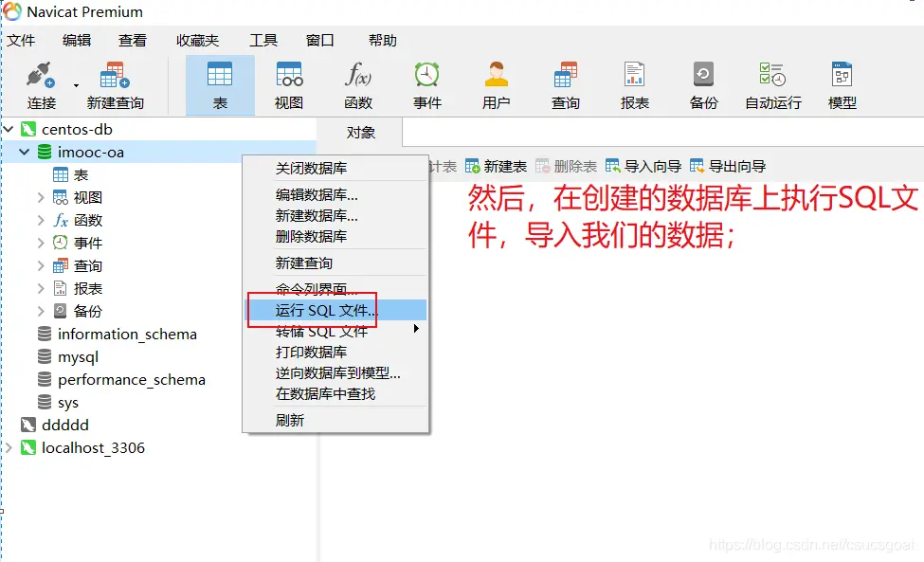This screenshot has width=924, height=562.
Task: Click the 事件 clock icon in tree
Action: point(60,243)
